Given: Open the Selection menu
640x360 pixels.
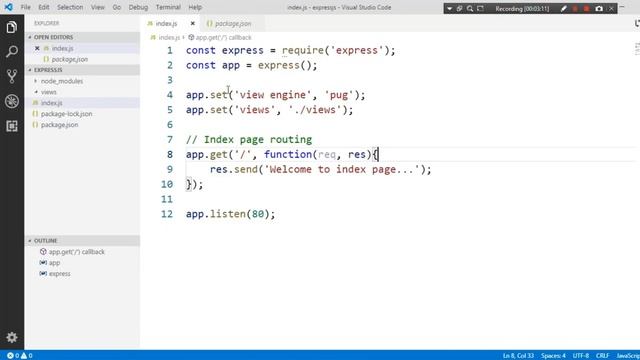Looking at the screenshot, I should (x=70, y=7).
